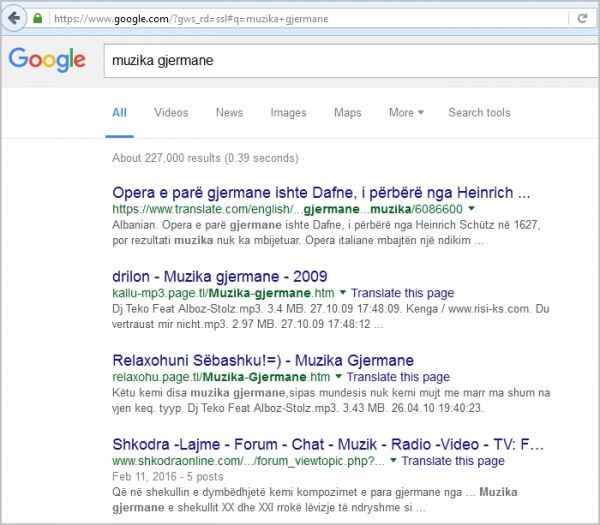Reload the page with the refresh icon

coord(582,18)
